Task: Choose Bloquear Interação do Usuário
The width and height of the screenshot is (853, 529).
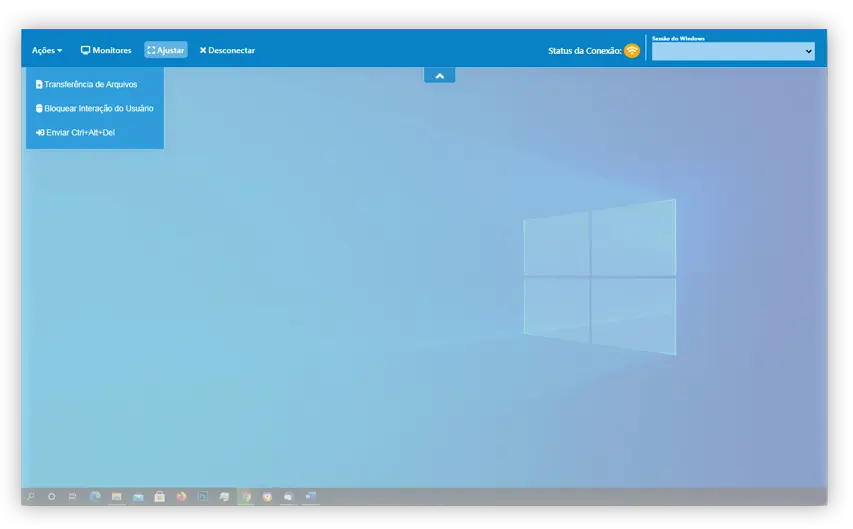Action: pyautogui.click(x=95, y=108)
